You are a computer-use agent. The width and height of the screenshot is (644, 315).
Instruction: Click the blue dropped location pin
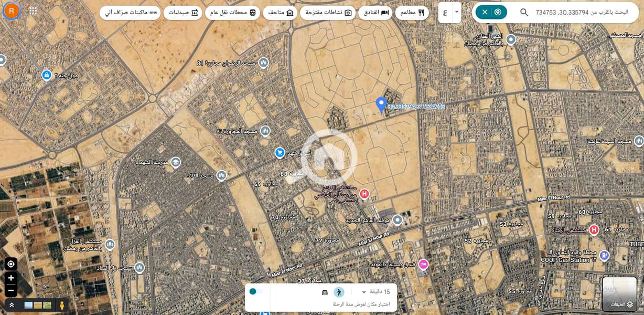(381, 104)
